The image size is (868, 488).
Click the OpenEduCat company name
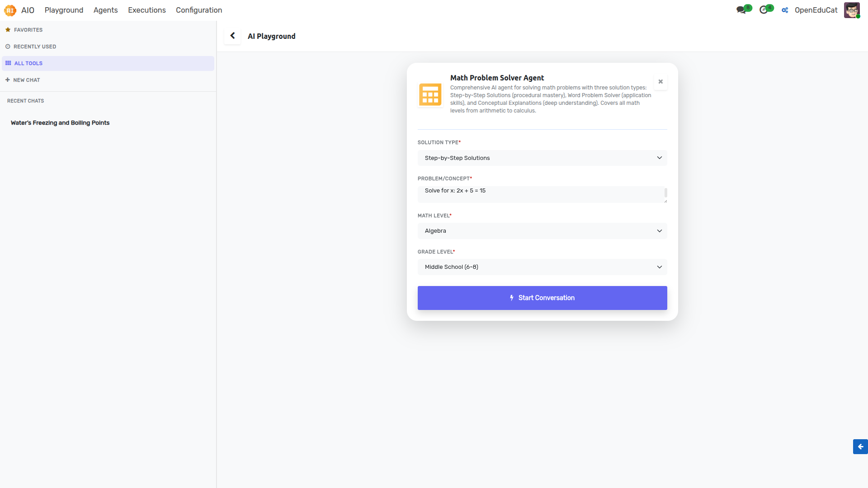coord(816,10)
